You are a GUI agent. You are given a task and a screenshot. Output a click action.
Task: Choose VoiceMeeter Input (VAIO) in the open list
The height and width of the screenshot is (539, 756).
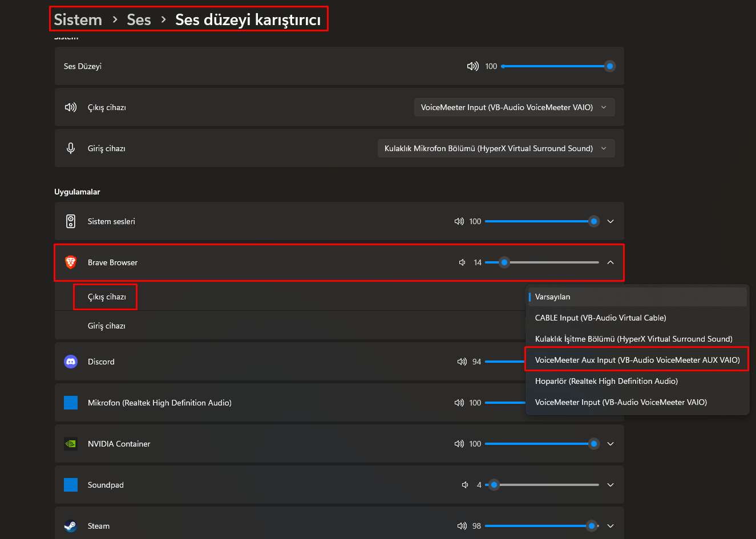(637, 402)
